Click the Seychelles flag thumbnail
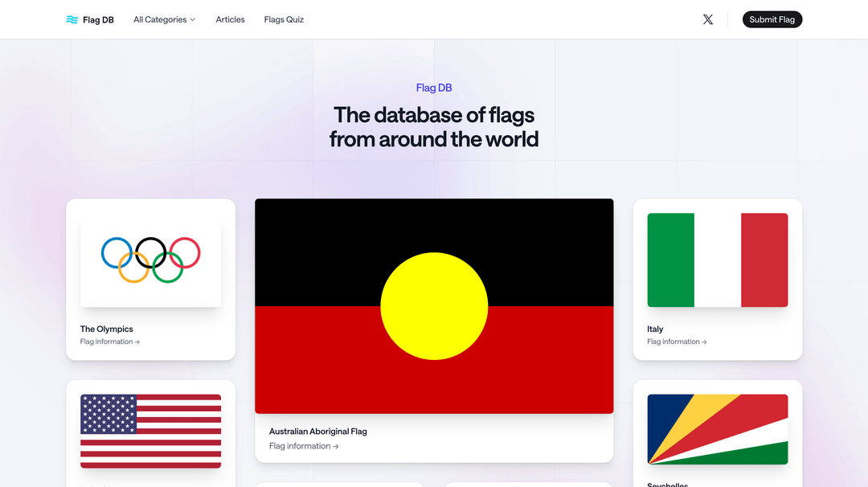The width and height of the screenshot is (868, 487). (x=717, y=429)
